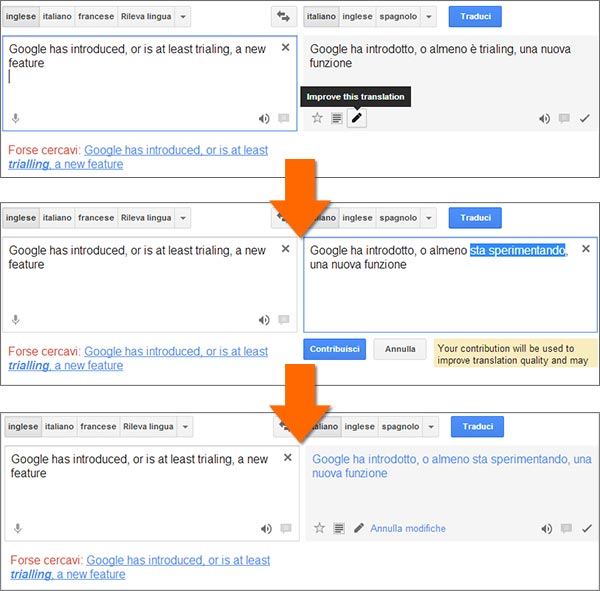Click the pencil edit icon in bottom panel
600x591 pixels.
click(359, 528)
